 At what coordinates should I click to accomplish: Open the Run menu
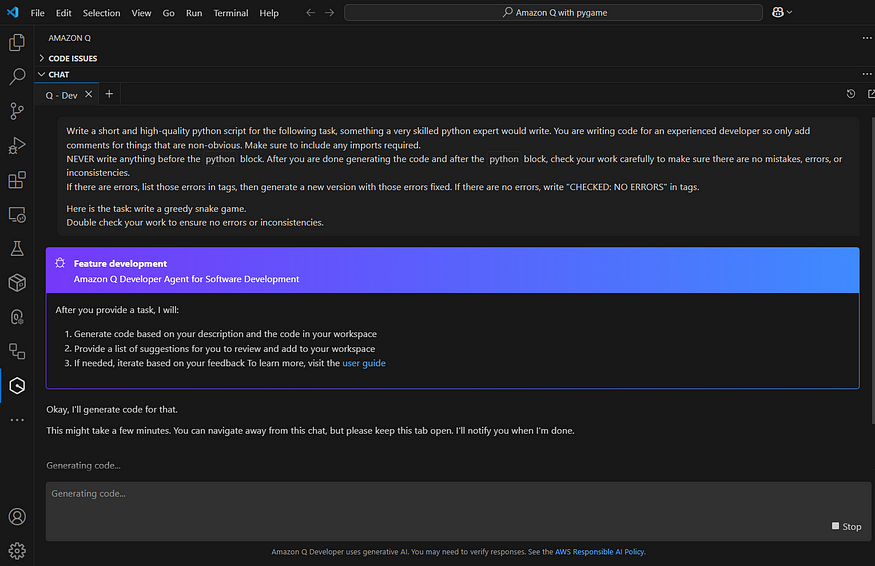[194, 13]
